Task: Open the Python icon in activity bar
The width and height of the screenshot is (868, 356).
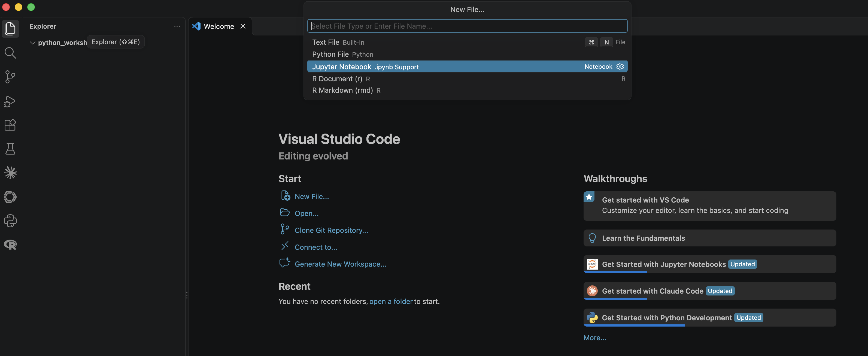Action: [10, 221]
